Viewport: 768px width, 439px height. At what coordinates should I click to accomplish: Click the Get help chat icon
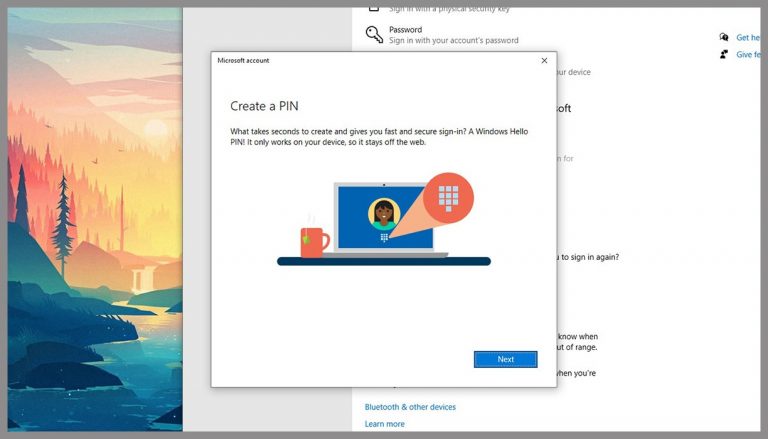(724, 37)
